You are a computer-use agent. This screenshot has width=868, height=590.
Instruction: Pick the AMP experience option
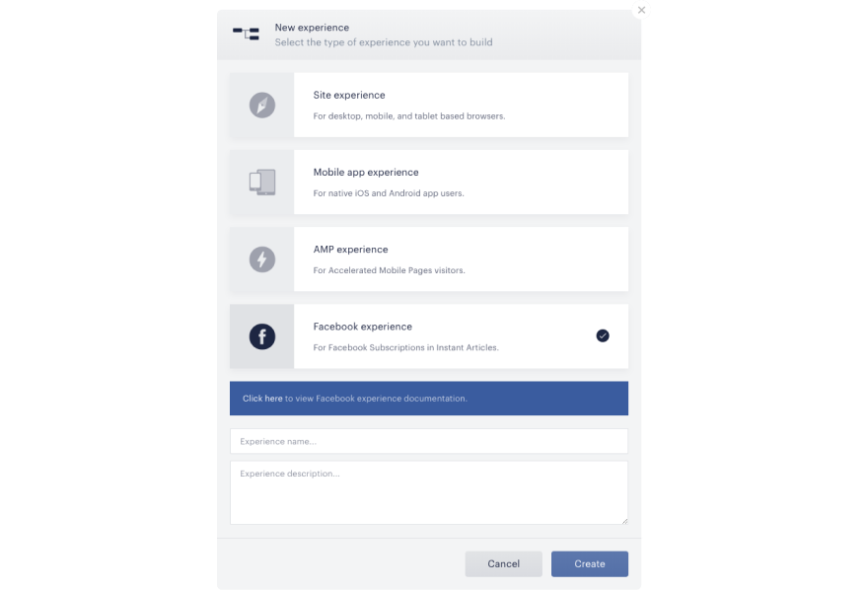(x=429, y=259)
